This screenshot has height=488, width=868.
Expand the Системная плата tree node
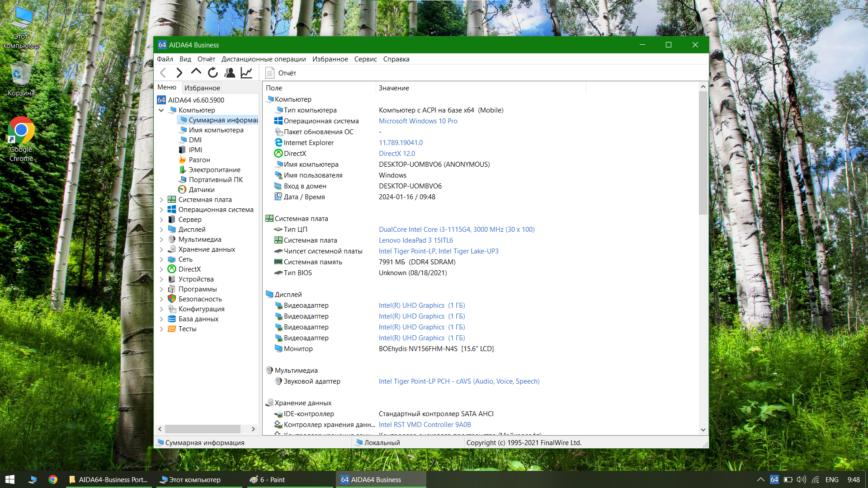[161, 200]
